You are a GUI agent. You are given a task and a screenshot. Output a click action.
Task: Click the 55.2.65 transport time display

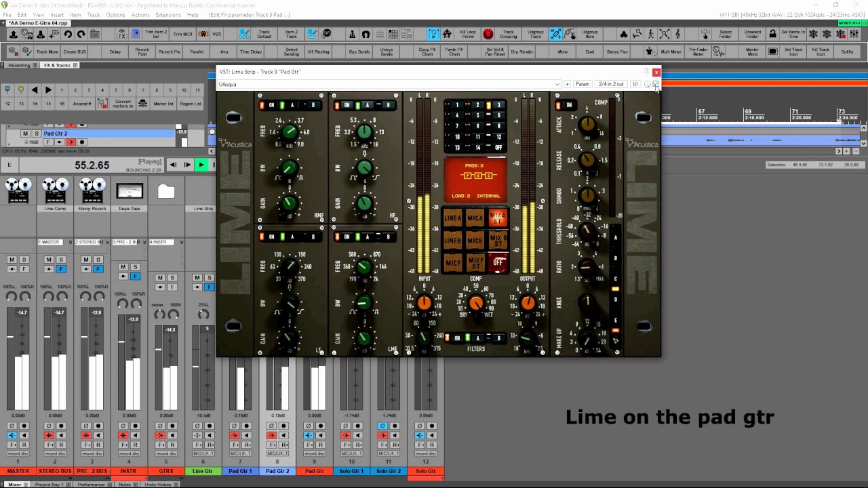click(92, 165)
